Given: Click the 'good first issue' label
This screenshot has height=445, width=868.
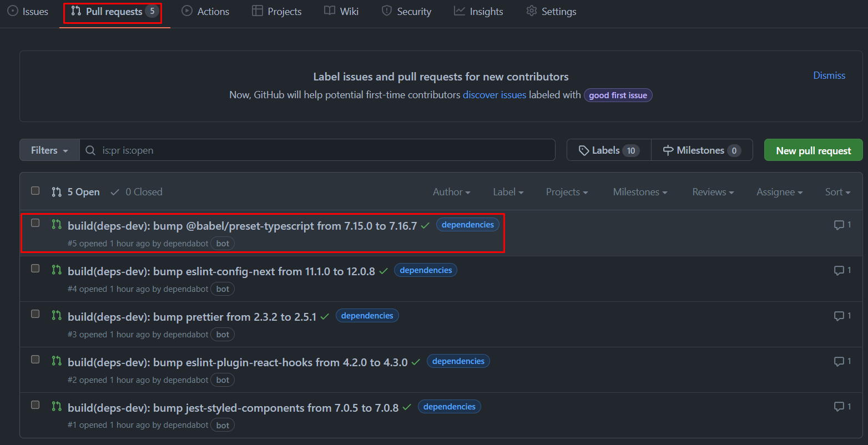Looking at the screenshot, I should tap(618, 95).
